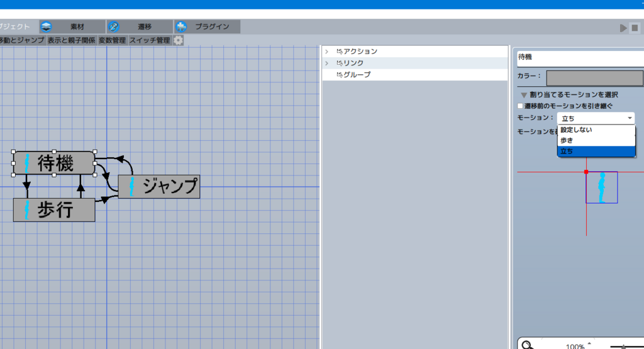Click the リンク row icon
Screen dimensions: 644x349
[339, 63]
